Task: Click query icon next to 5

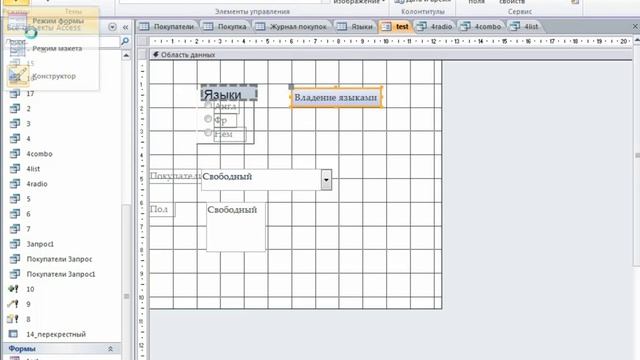Action: coord(15,199)
